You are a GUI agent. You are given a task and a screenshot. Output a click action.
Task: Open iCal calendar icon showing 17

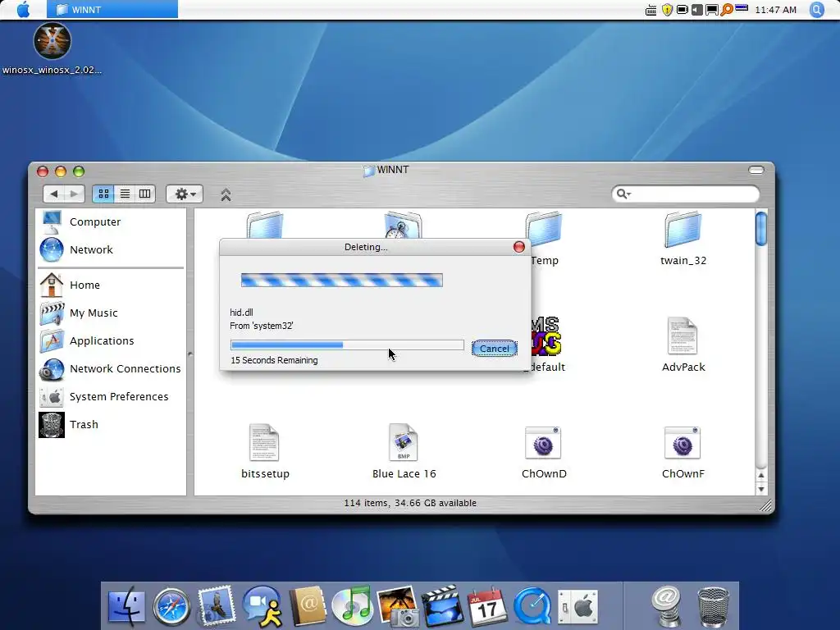pyautogui.click(x=486, y=606)
